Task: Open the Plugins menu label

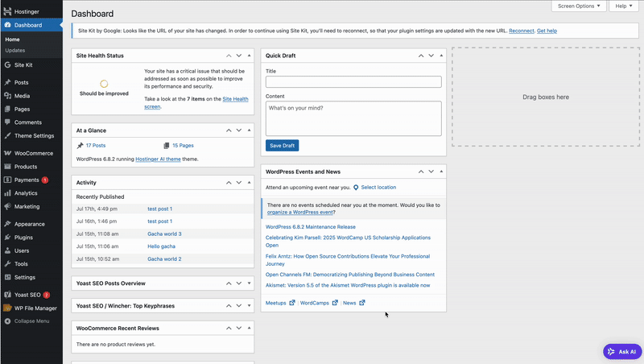Action: 23,237
